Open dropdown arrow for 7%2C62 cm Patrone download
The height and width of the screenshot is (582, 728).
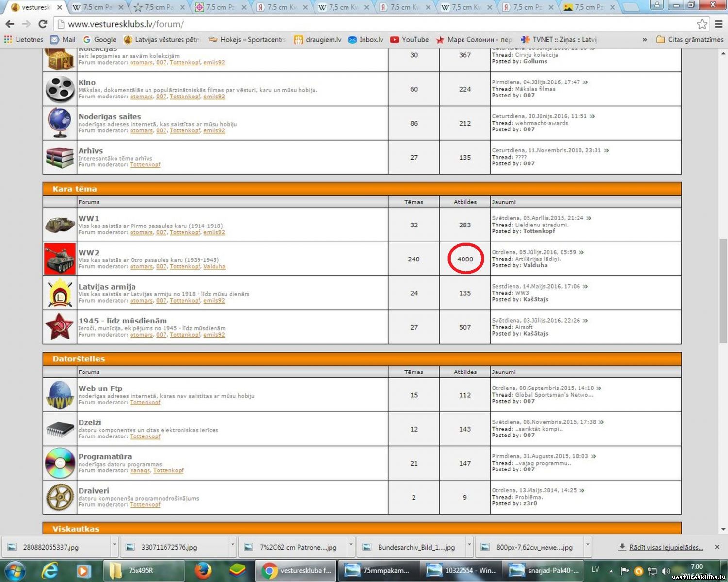pyautogui.click(x=351, y=545)
